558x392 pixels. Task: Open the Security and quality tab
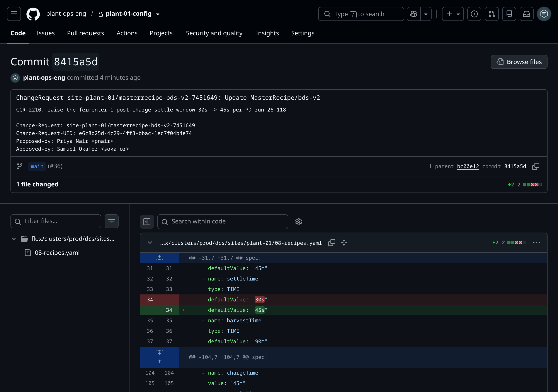pos(214,33)
